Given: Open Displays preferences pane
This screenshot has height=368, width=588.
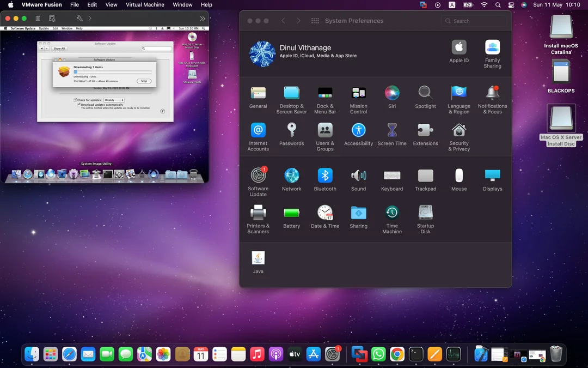Looking at the screenshot, I should pos(492,180).
